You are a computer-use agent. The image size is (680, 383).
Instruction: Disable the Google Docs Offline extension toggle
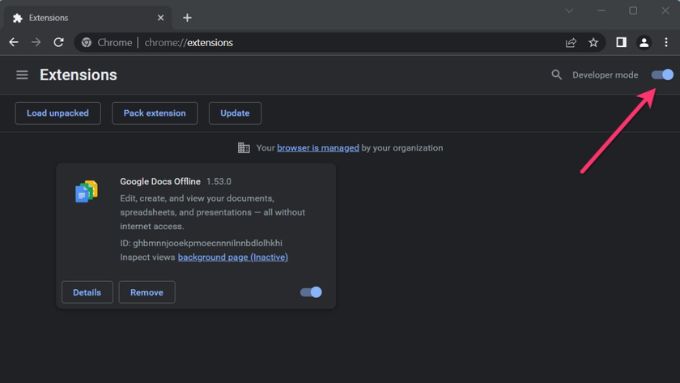pyautogui.click(x=311, y=292)
